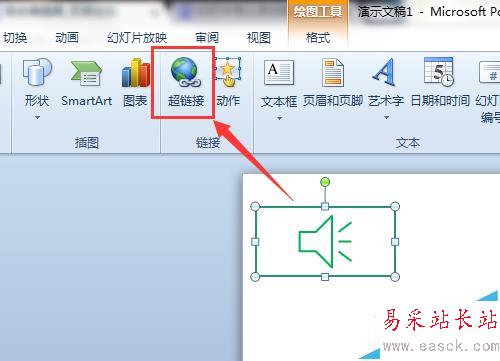
Task: Switch to the Animations (动画) tab
Action: pyautogui.click(x=67, y=38)
